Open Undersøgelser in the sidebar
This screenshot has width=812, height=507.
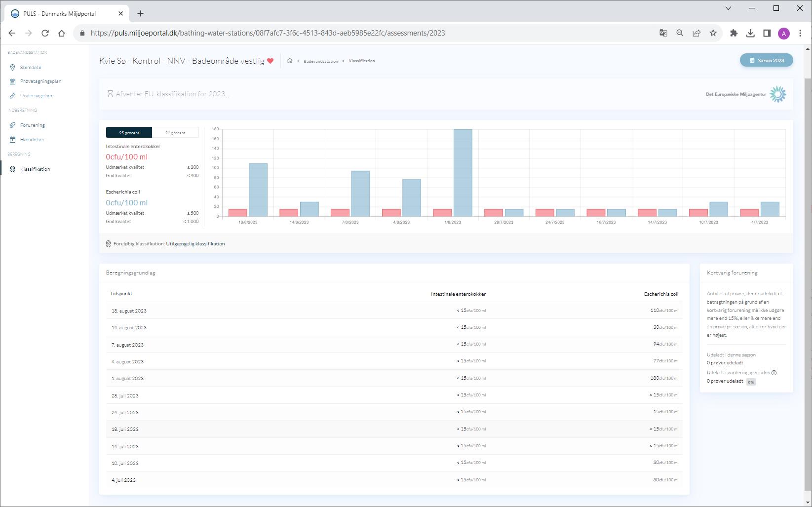click(37, 96)
